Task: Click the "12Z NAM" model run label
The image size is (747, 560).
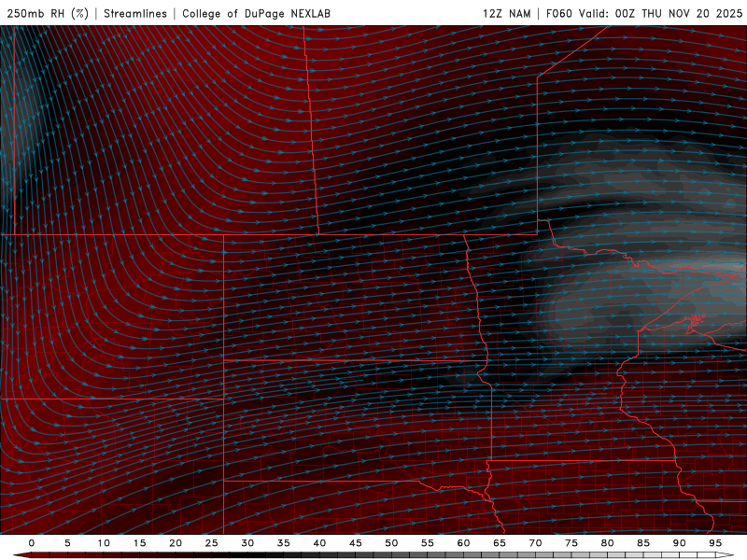Action: (506, 13)
